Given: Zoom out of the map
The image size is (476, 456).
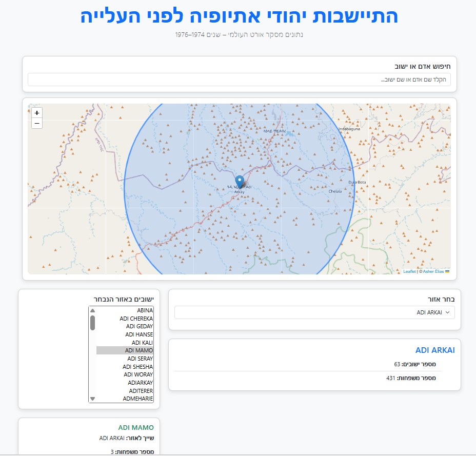Looking at the screenshot, I should tap(37, 123).
